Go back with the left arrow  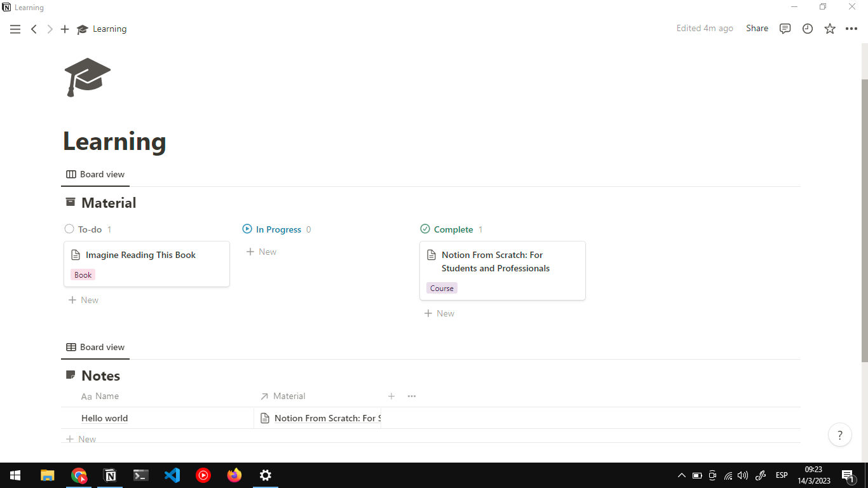tap(34, 29)
